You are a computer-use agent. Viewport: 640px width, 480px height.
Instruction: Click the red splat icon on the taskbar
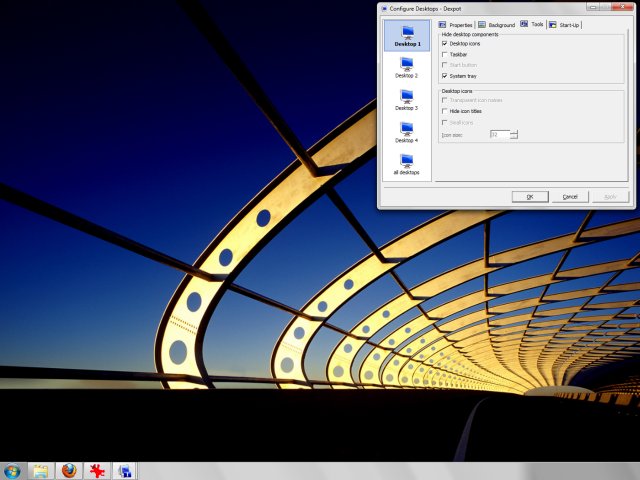pyautogui.click(x=97, y=471)
